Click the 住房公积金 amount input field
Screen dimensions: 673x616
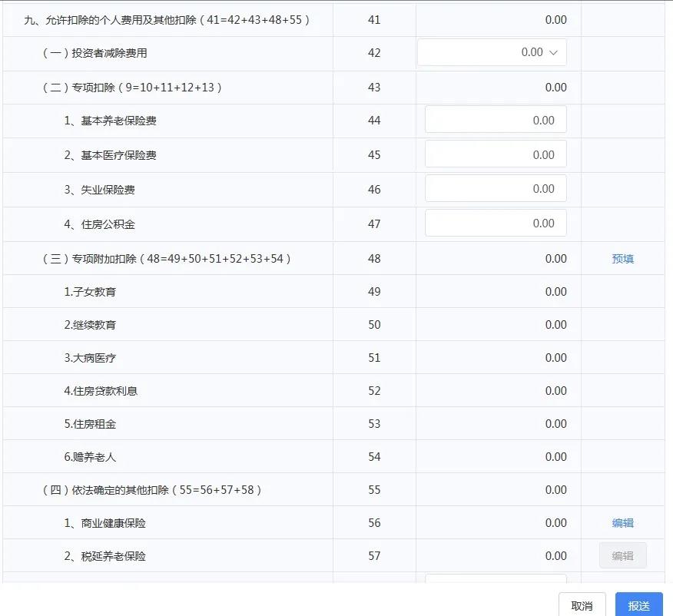pos(496,223)
